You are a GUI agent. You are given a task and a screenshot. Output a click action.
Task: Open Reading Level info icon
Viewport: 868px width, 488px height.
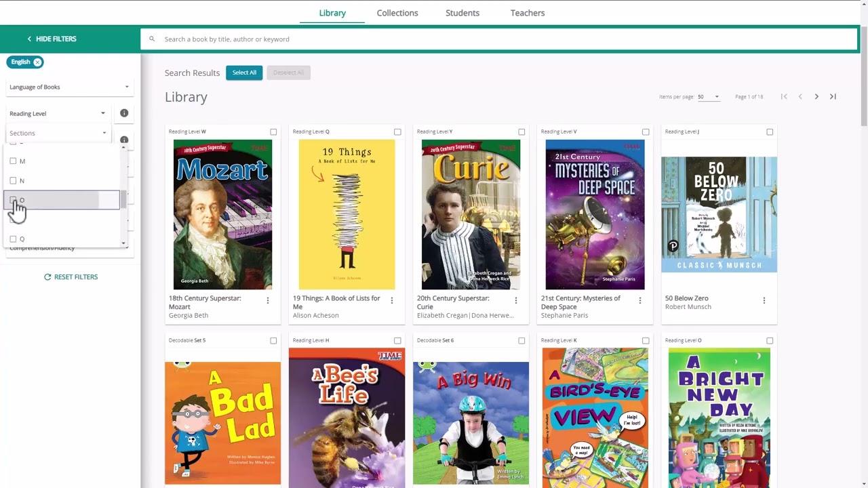click(124, 113)
